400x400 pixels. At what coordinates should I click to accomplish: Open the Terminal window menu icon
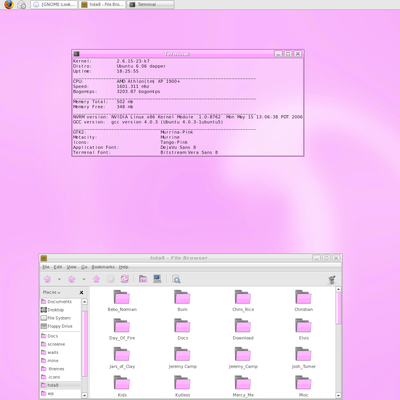(x=77, y=54)
